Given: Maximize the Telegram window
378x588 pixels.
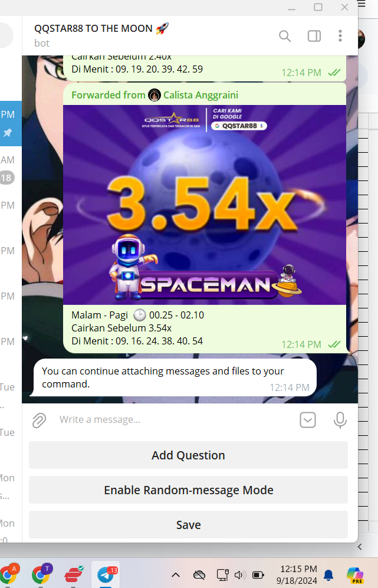Looking at the screenshot, I should point(318,7).
